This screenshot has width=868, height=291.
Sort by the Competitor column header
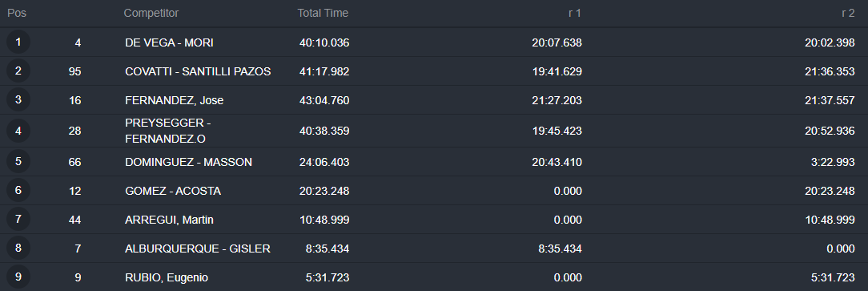[151, 13]
